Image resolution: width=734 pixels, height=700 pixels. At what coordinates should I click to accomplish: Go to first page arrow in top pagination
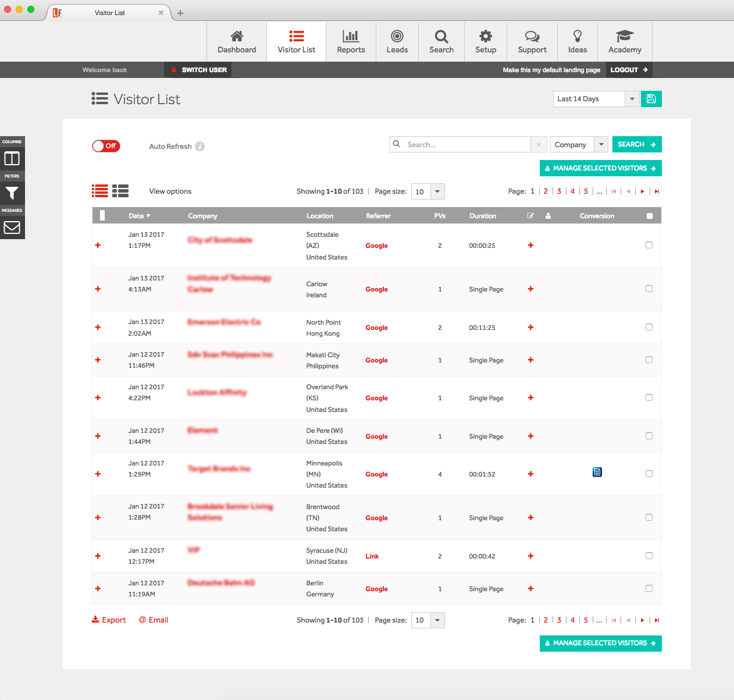coord(614,191)
